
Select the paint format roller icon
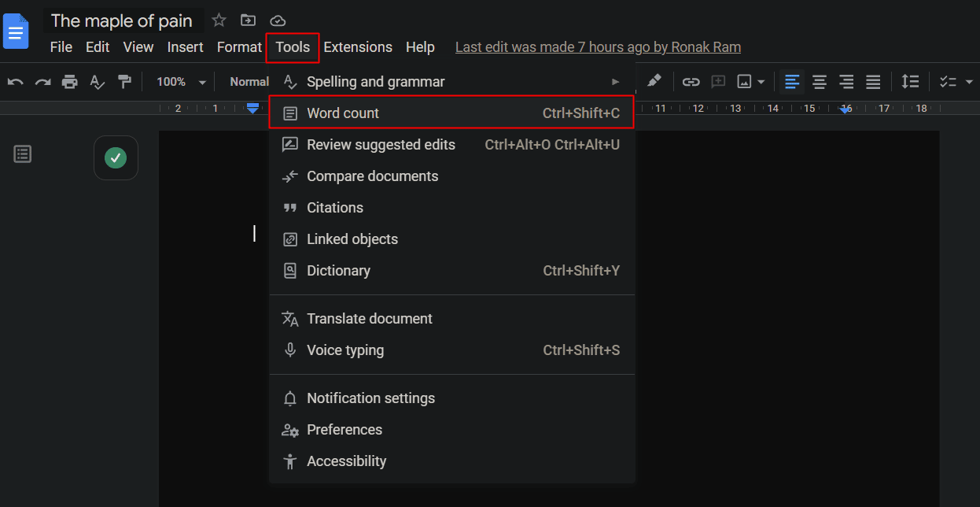point(123,82)
